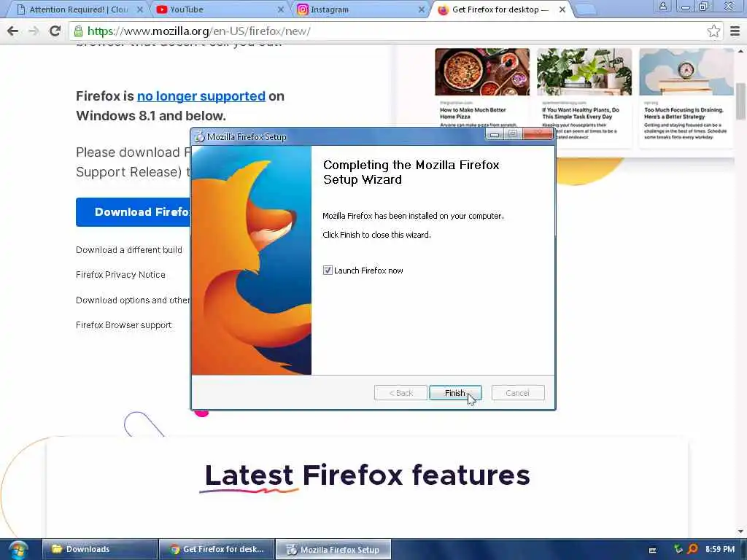Open How to Make Much Better Home Pizza headline
747x560 pixels.
coord(473,113)
